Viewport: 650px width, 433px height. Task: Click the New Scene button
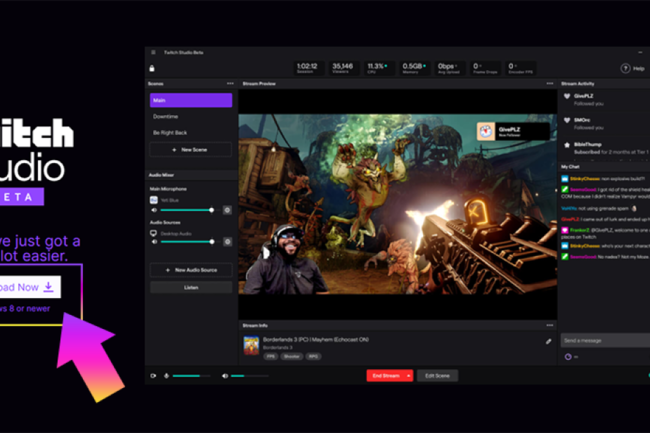(x=190, y=150)
